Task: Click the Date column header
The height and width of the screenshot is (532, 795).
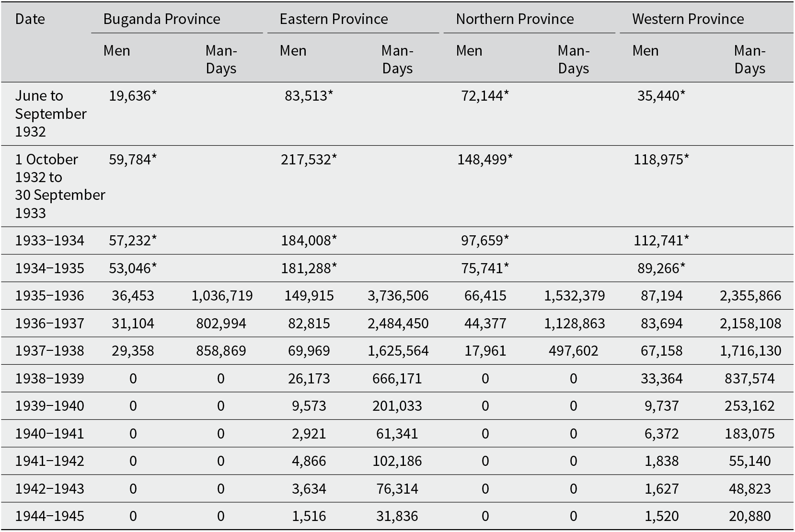Action: (30, 19)
